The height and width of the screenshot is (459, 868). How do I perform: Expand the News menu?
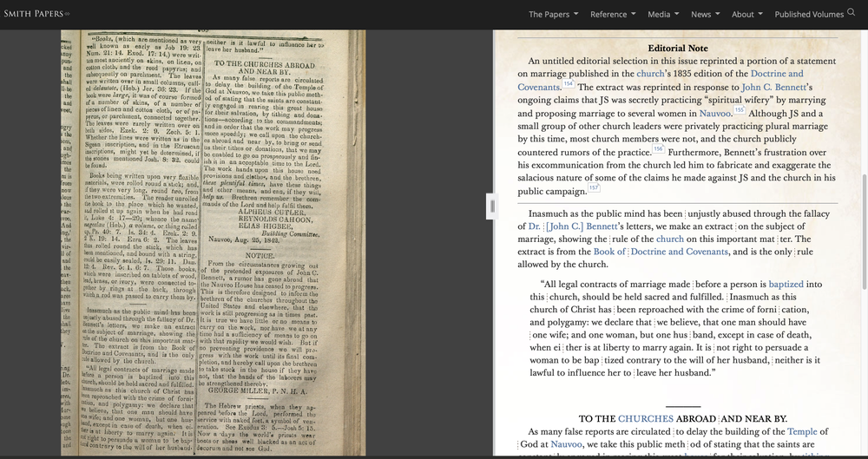pos(705,15)
